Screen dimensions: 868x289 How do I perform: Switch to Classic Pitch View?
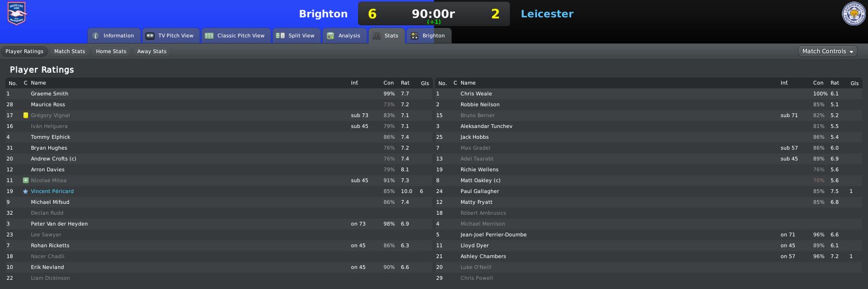236,36
